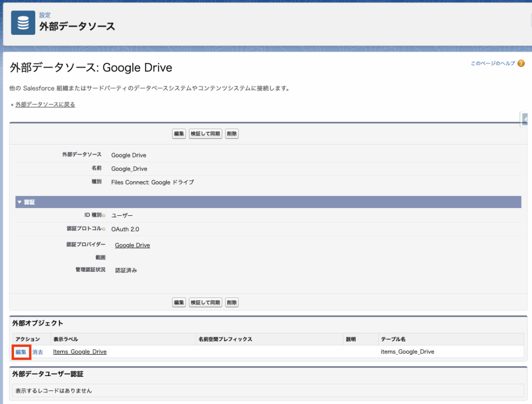The height and width of the screenshot is (404, 532).
Task: Click the bottom 編集 button below the details
Action: (x=179, y=303)
